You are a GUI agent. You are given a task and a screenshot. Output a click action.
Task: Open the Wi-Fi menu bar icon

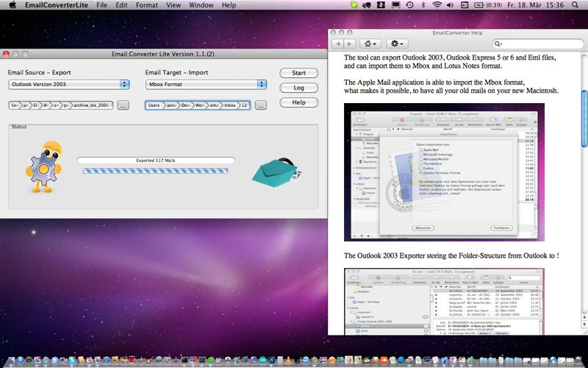coord(437,5)
